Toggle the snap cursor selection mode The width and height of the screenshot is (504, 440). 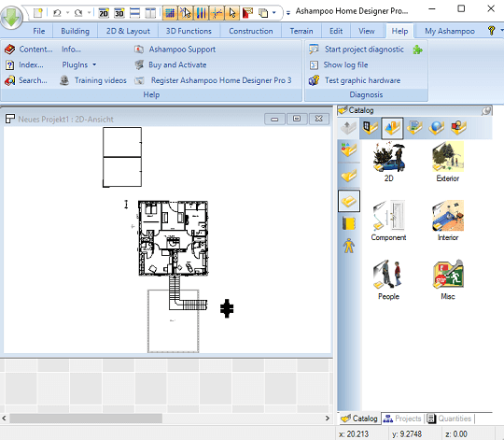(x=186, y=13)
